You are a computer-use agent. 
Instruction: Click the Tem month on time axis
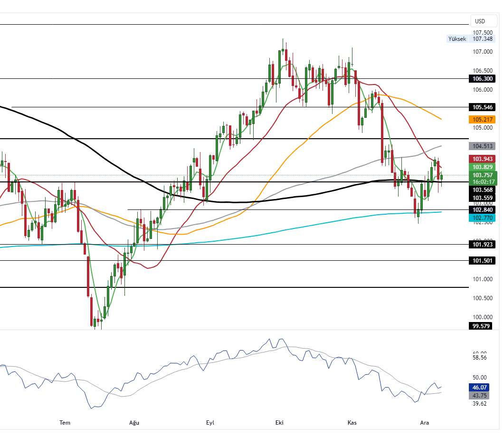coord(65,423)
